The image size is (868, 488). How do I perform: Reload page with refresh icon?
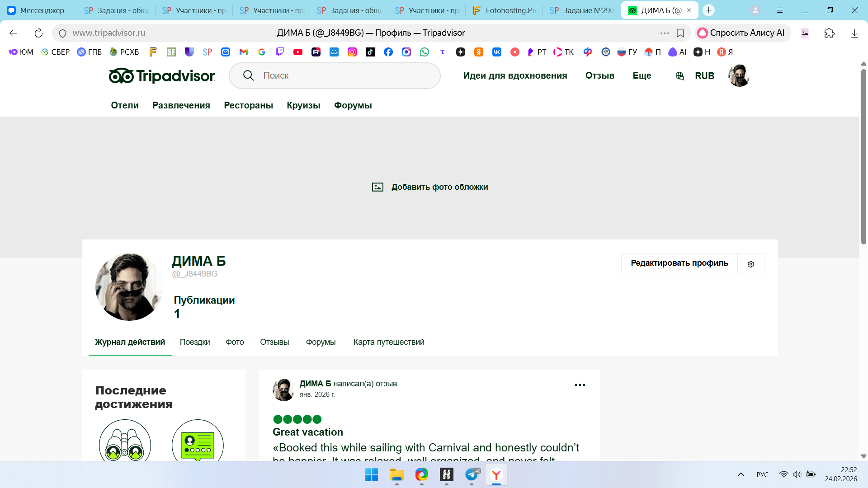(38, 33)
